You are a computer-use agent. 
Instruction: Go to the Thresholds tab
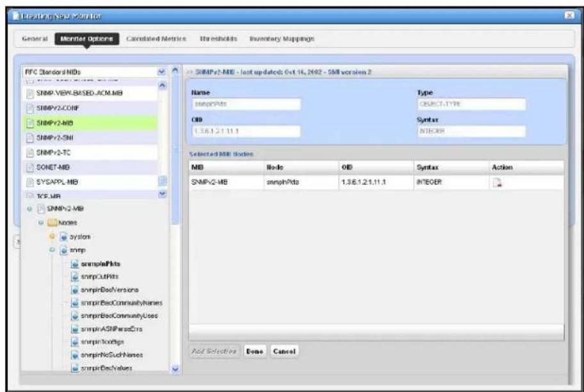[x=218, y=39]
